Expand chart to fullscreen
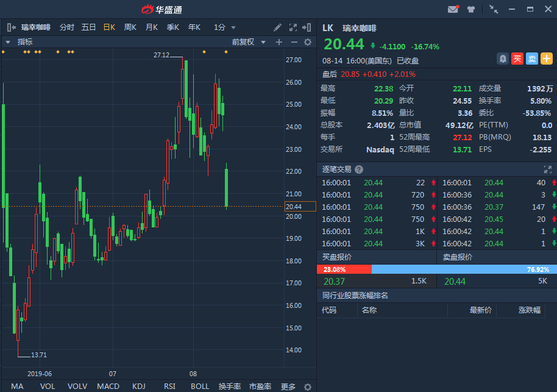Image resolution: width=557 pixels, height=392 pixels. click(293, 27)
